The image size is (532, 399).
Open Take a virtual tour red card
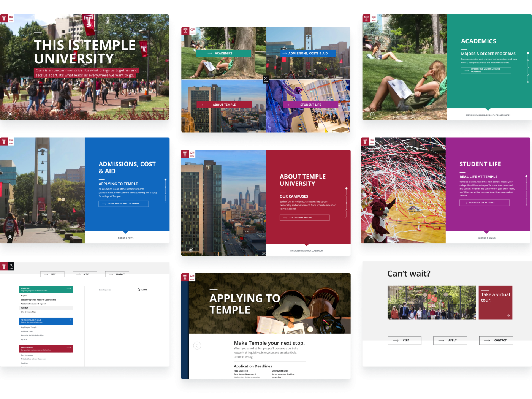click(496, 302)
